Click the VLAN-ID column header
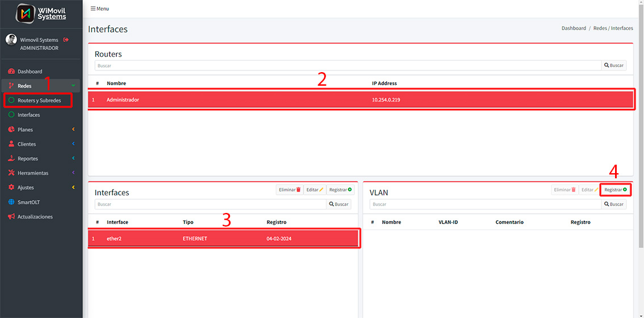This screenshot has width=644, height=318. 448,222
